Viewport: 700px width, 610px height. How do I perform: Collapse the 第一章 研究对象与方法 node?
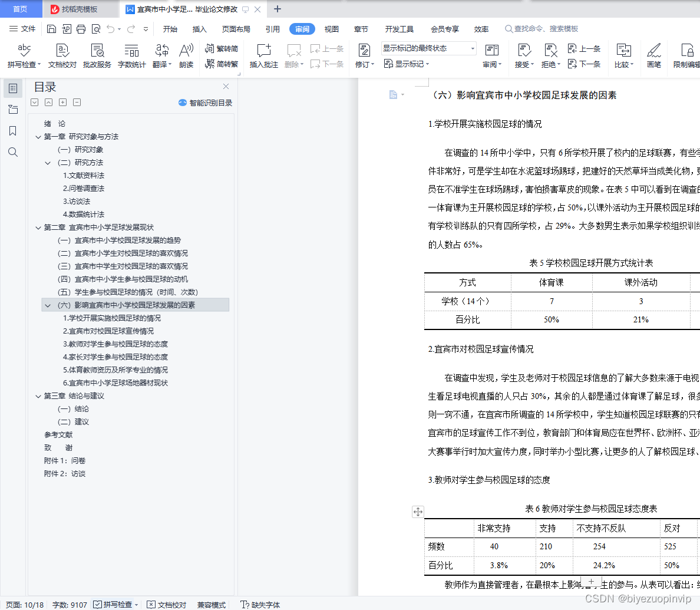[38, 137]
